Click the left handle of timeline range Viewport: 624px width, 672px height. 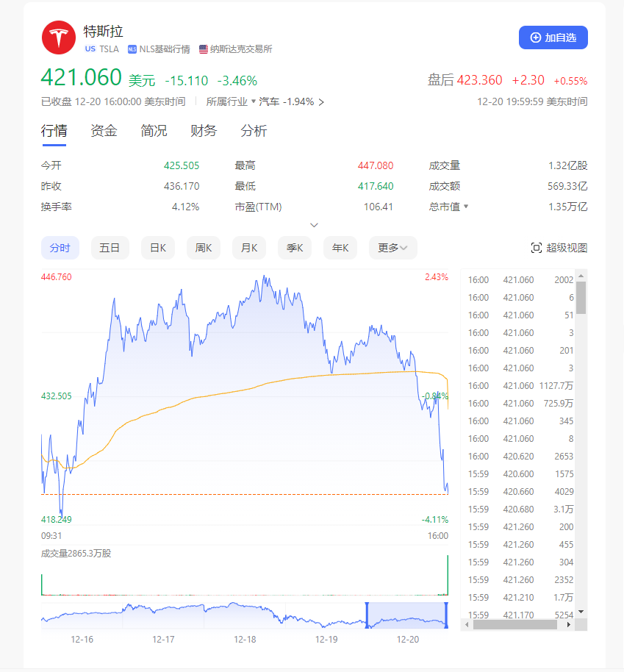(367, 615)
